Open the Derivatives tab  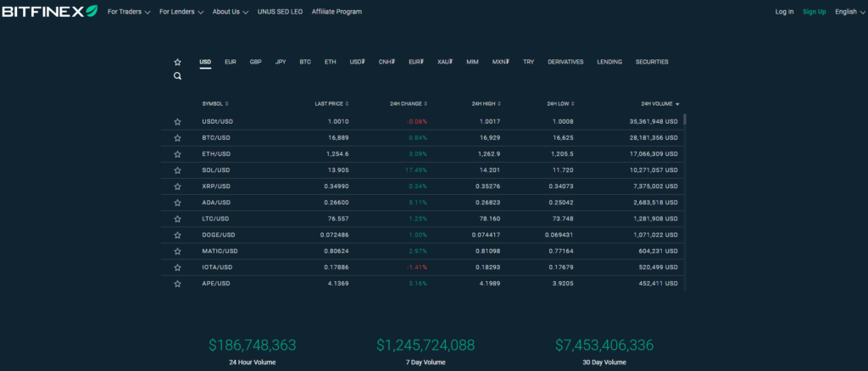(565, 62)
